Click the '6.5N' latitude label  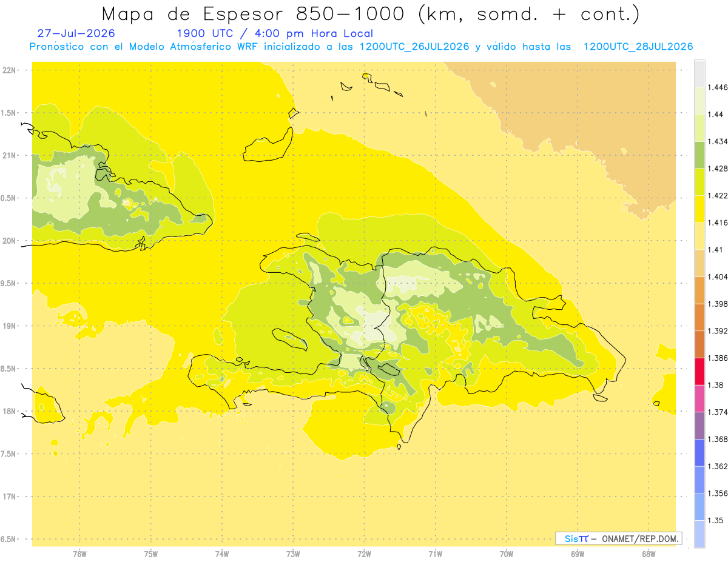click(9, 539)
